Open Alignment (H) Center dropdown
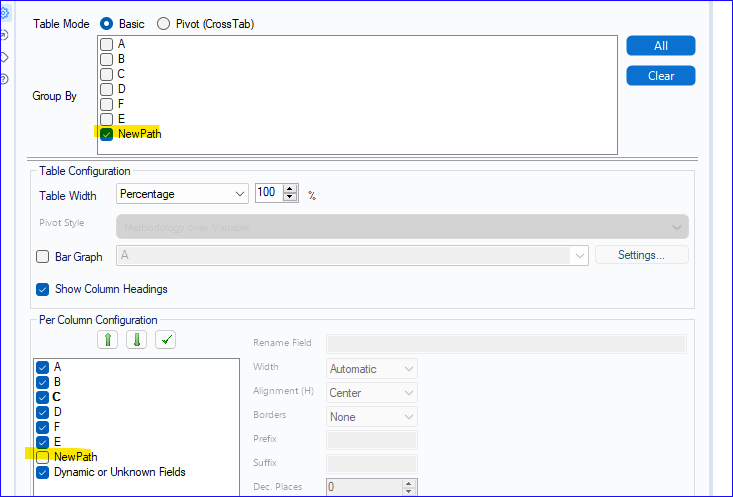The width and height of the screenshot is (733, 497). [x=371, y=393]
